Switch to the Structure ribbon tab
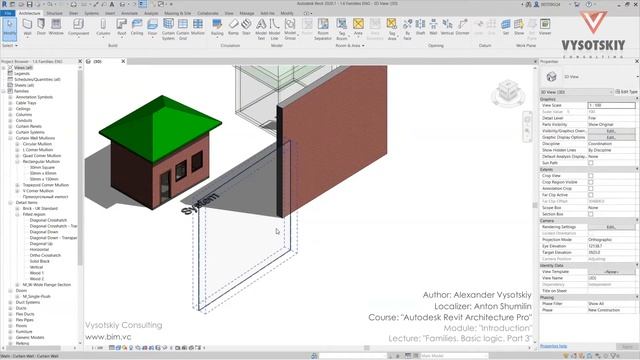This screenshot has width=640, height=360. tap(54, 13)
